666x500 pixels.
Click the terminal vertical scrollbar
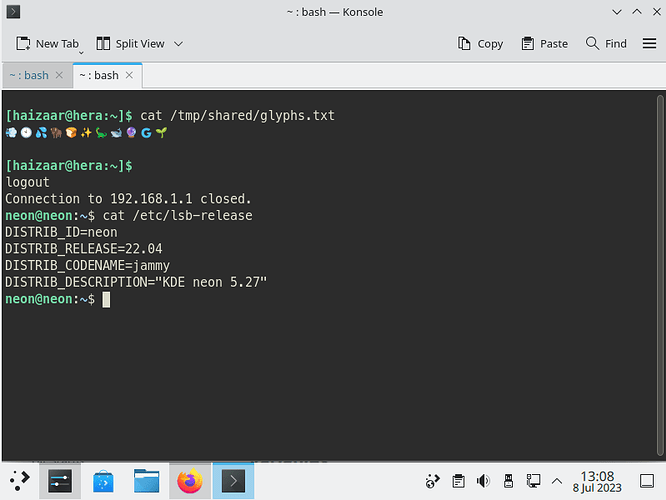[660, 275]
